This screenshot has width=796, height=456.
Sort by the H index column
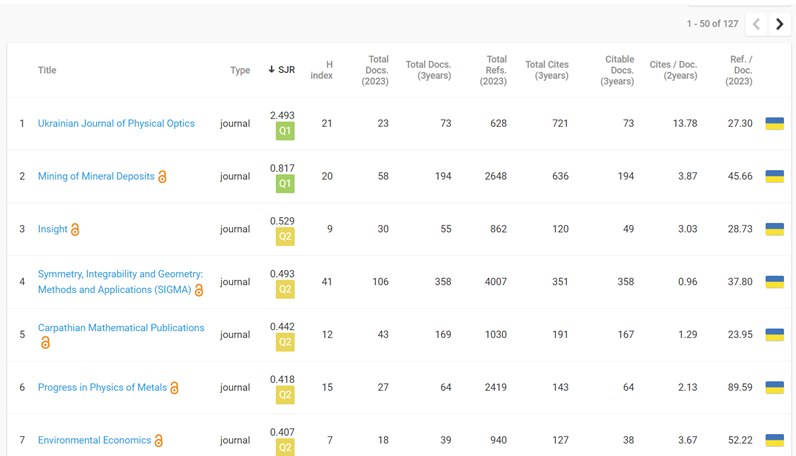point(322,70)
